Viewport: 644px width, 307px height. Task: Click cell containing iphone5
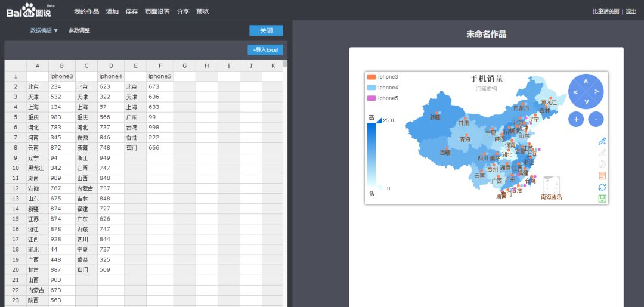point(160,76)
